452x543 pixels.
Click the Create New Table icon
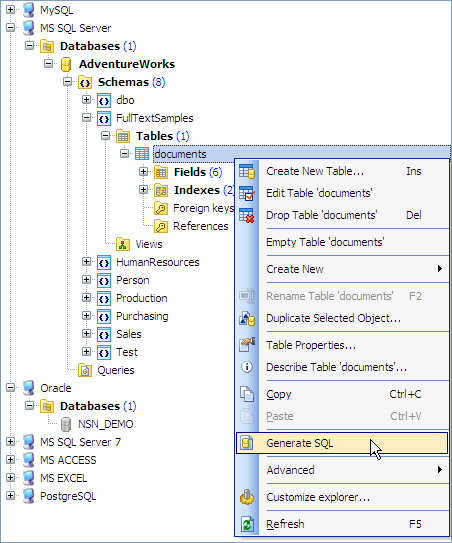[x=247, y=171]
